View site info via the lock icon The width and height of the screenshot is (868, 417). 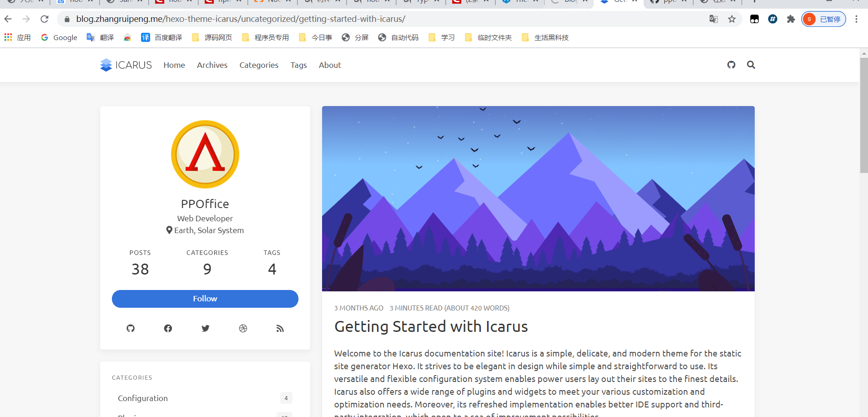(x=67, y=19)
